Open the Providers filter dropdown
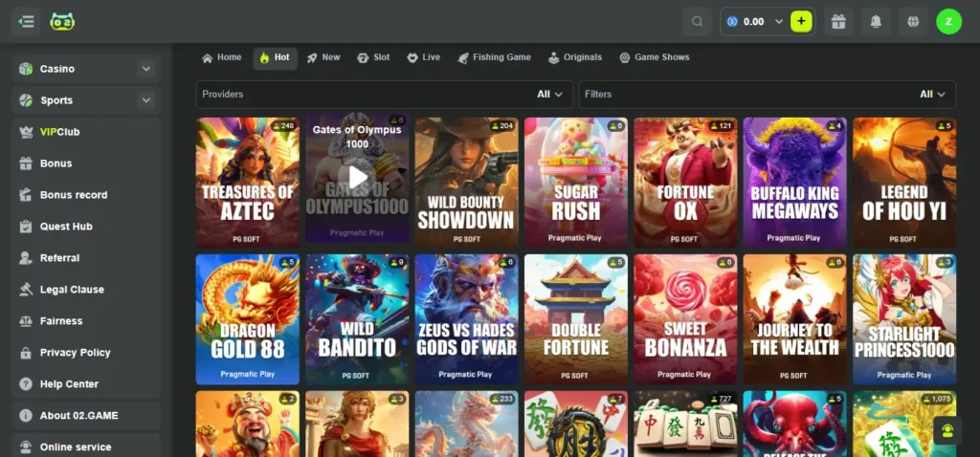This screenshot has width=980, height=457. (x=384, y=95)
